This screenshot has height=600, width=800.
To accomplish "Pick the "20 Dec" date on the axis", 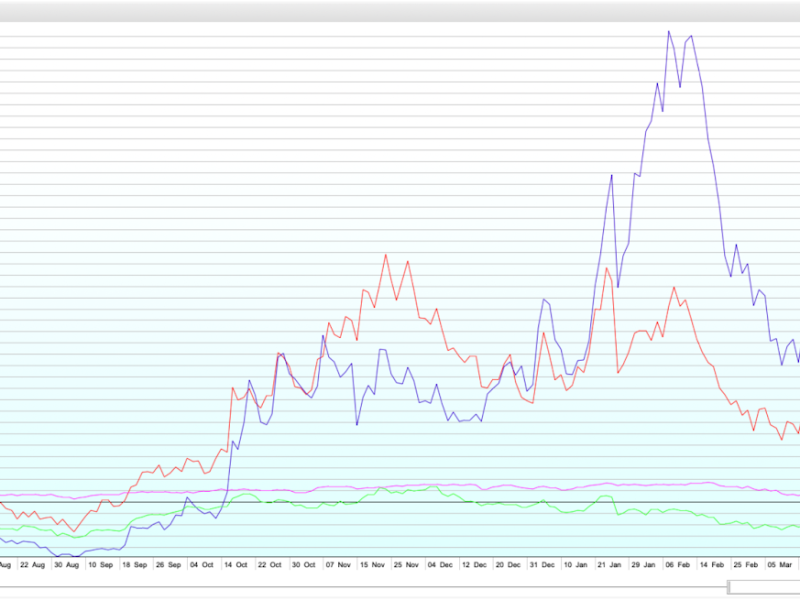I will point(508,565).
